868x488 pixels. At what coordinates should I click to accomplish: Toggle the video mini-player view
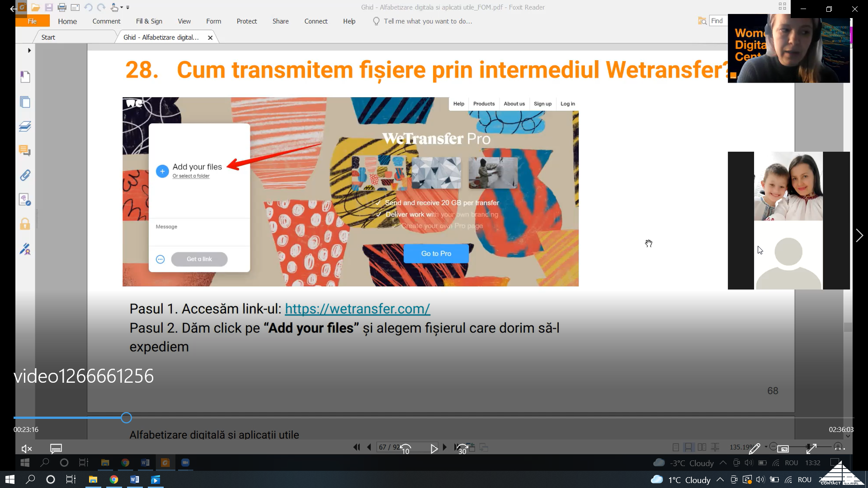point(783,449)
